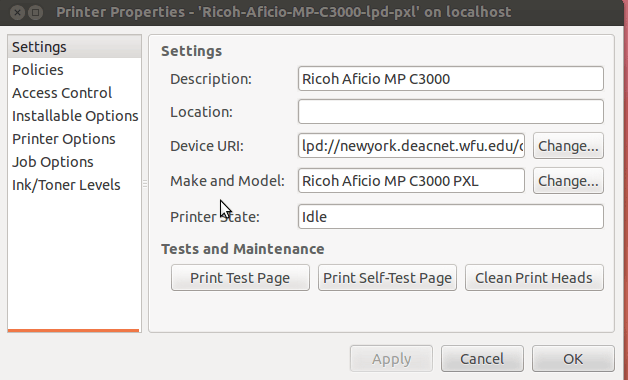Open the Access Control section
The width and height of the screenshot is (628, 380).
point(74,93)
